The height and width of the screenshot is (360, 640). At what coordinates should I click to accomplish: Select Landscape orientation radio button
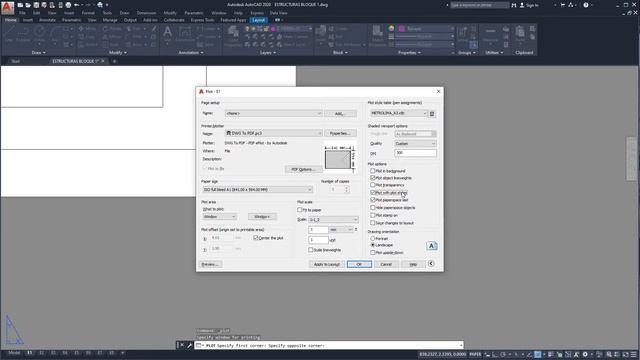coord(373,245)
